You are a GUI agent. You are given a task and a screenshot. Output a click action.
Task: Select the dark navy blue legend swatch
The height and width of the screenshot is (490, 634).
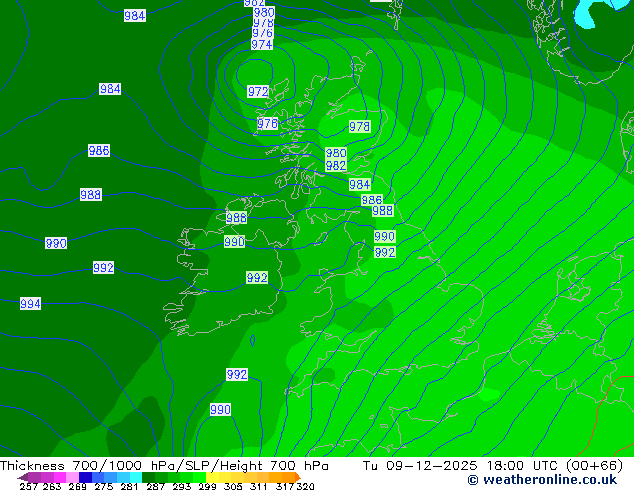[x=85, y=477]
